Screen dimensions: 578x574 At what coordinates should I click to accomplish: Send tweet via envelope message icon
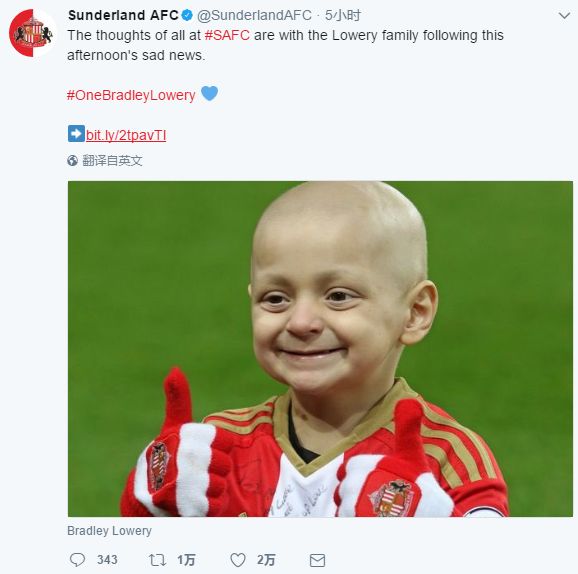coord(317,560)
